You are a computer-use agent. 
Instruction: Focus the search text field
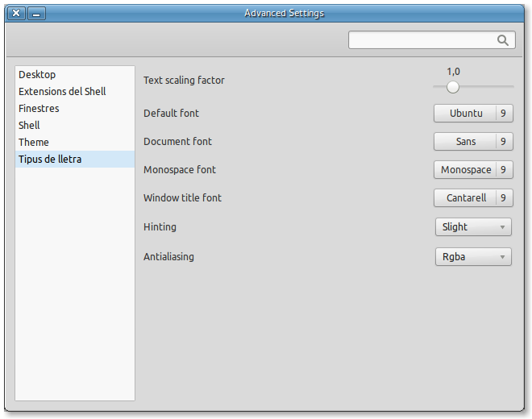point(421,40)
